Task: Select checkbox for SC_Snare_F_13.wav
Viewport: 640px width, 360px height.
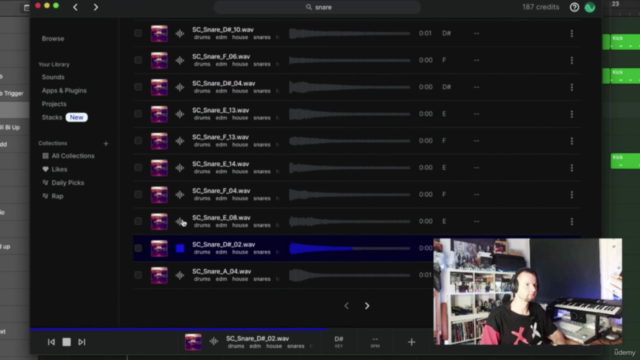Action: tap(138, 141)
